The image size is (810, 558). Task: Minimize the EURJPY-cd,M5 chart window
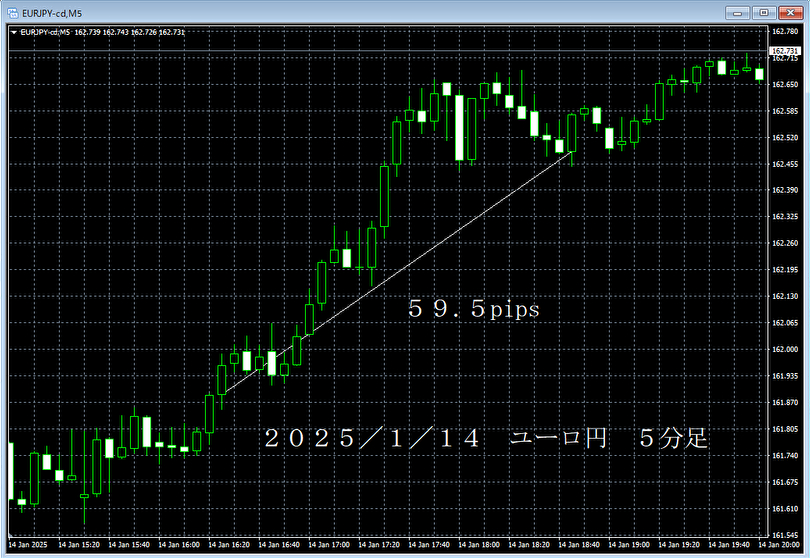click(x=737, y=13)
